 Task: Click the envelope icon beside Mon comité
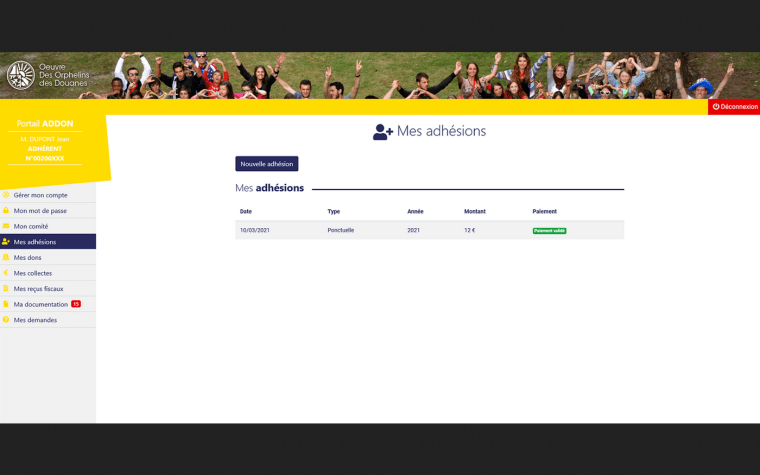click(x=6, y=226)
